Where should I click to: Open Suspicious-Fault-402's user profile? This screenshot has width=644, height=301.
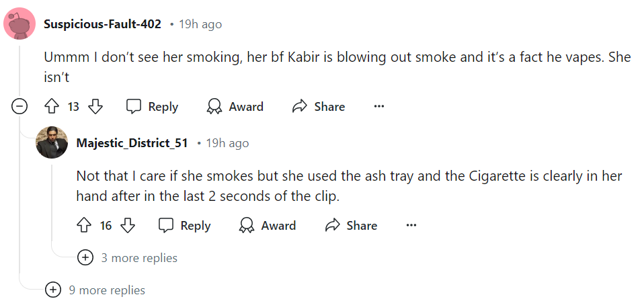pyautogui.click(x=102, y=24)
